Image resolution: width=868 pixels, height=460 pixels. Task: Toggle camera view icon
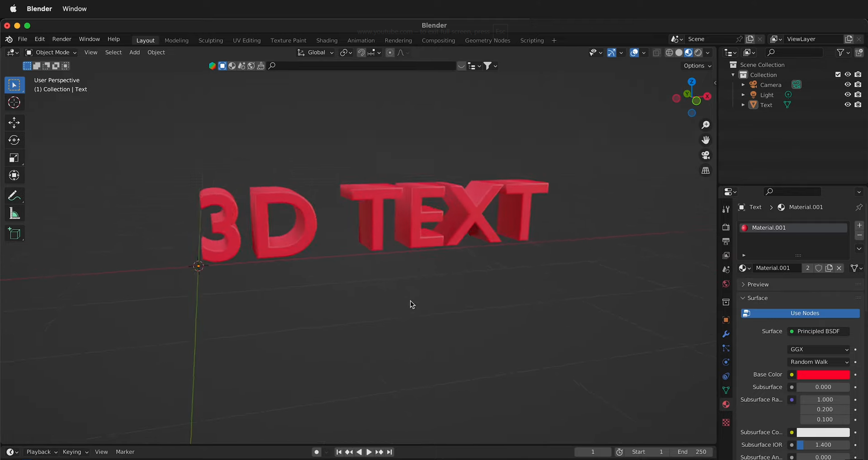tap(706, 156)
